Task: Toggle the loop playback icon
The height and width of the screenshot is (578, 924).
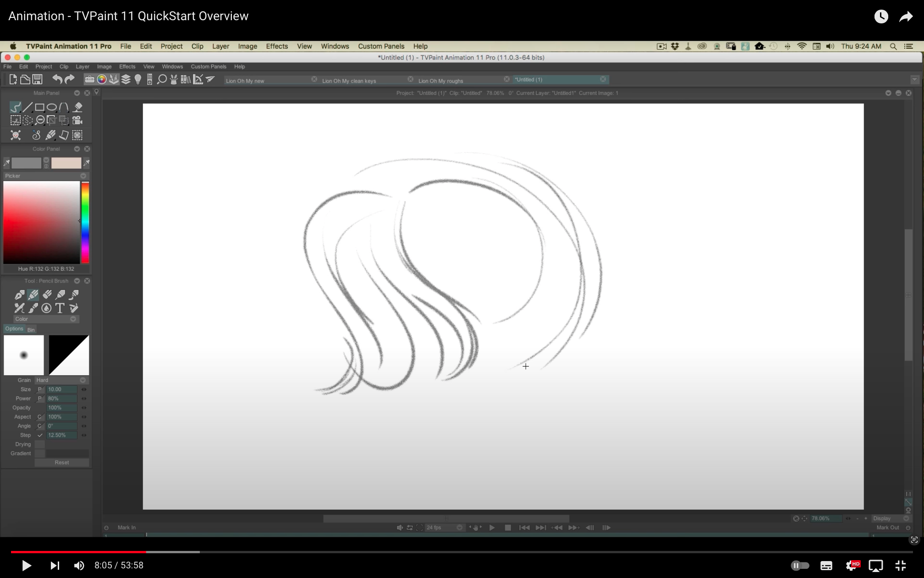Action: tap(410, 528)
